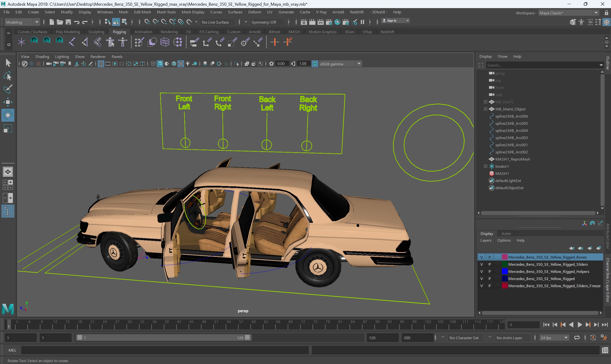Viewport: 611px width, 364px height.
Task: Activate the Scale tool
Action: click(8, 128)
